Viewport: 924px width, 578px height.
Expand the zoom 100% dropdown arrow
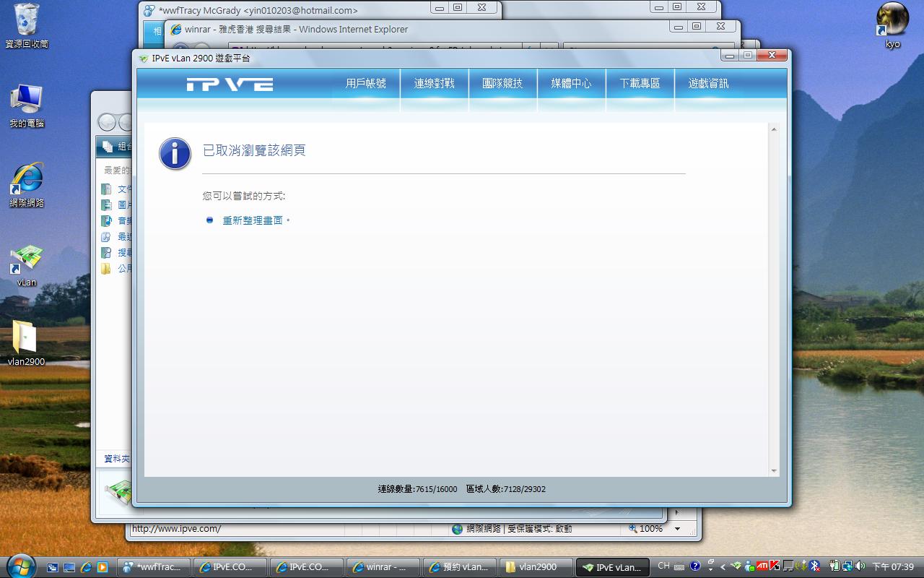click(x=677, y=529)
